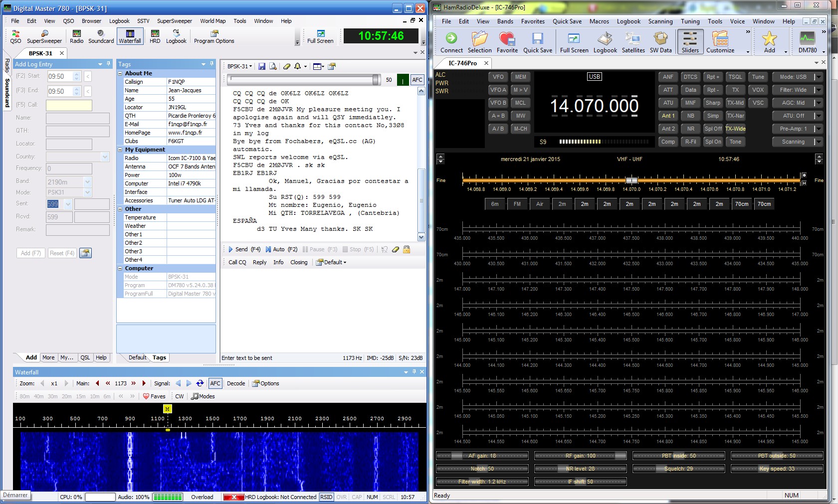Open the BPSK-31 mode dropdown in receive pane

tap(240, 66)
